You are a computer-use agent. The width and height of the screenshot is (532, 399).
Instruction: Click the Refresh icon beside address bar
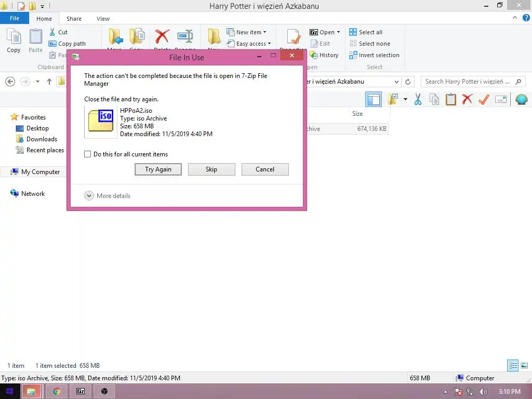(x=408, y=82)
